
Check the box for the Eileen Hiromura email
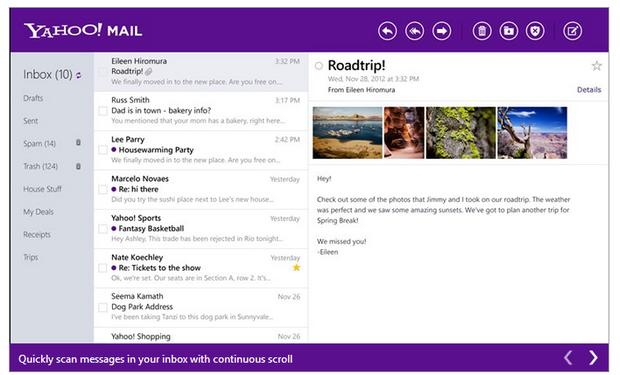pyautogui.click(x=102, y=72)
